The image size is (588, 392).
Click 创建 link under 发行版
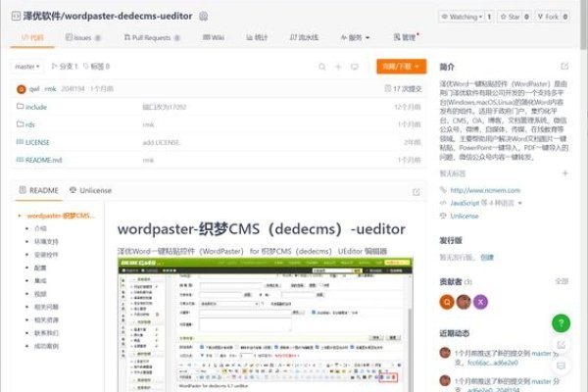(x=487, y=258)
